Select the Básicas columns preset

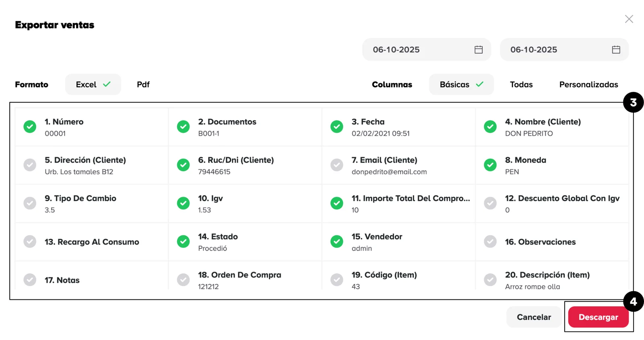[461, 84]
